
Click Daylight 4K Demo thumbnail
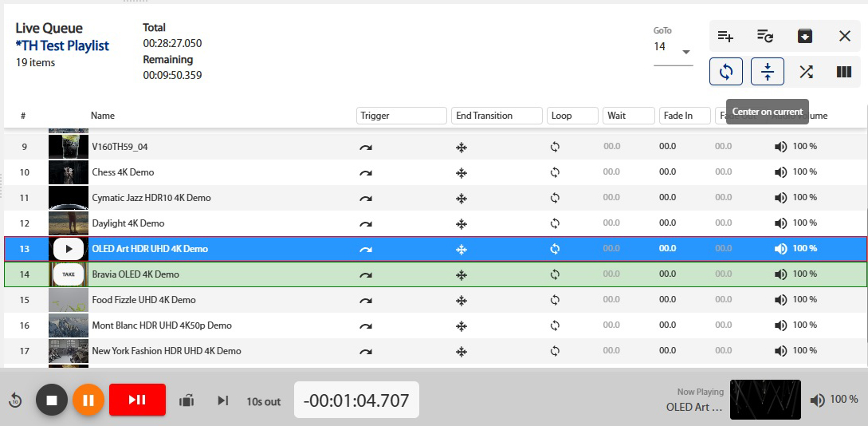pyautogui.click(x=69, y=223)
